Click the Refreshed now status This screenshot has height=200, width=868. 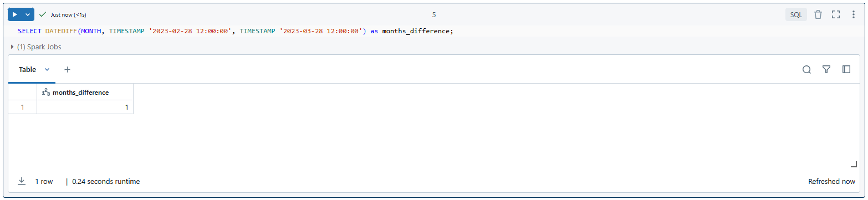pos(831,181)
